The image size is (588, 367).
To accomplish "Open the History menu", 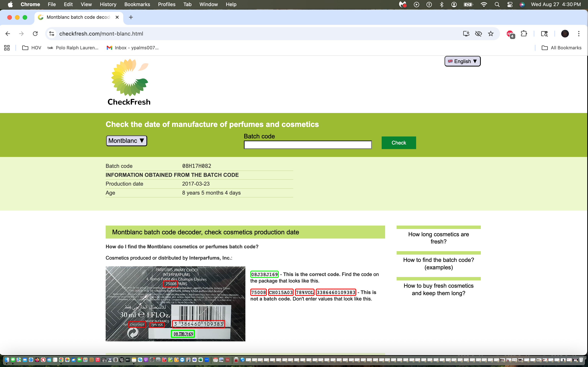I will [x=108, y=4].
